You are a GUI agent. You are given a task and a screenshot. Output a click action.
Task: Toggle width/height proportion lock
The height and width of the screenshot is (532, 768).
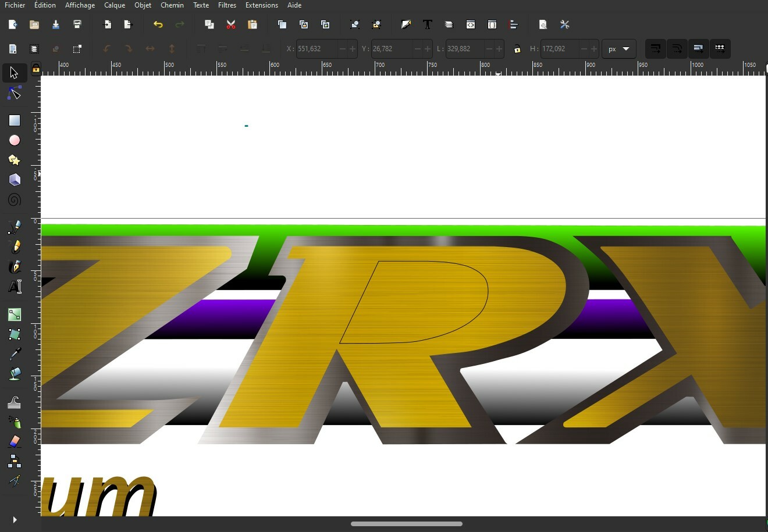coord(517,49)
